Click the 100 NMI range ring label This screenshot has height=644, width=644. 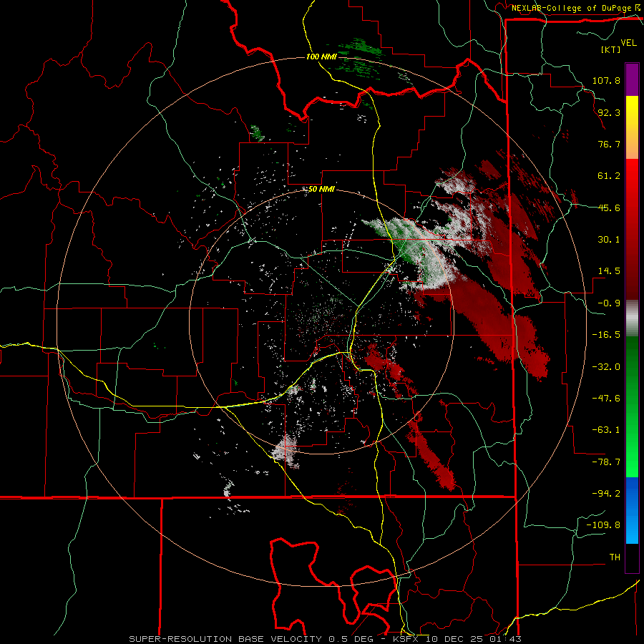[x=321, y=57]
